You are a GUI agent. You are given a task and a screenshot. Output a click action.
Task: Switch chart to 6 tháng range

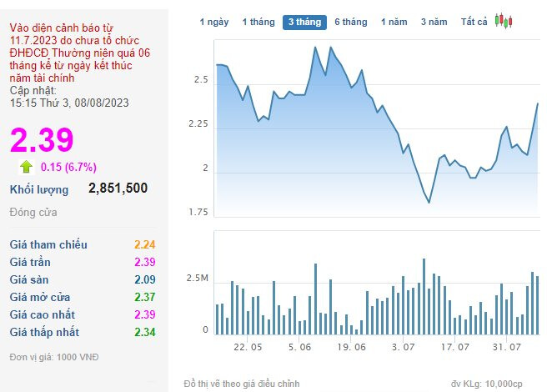tap(350, 22)
